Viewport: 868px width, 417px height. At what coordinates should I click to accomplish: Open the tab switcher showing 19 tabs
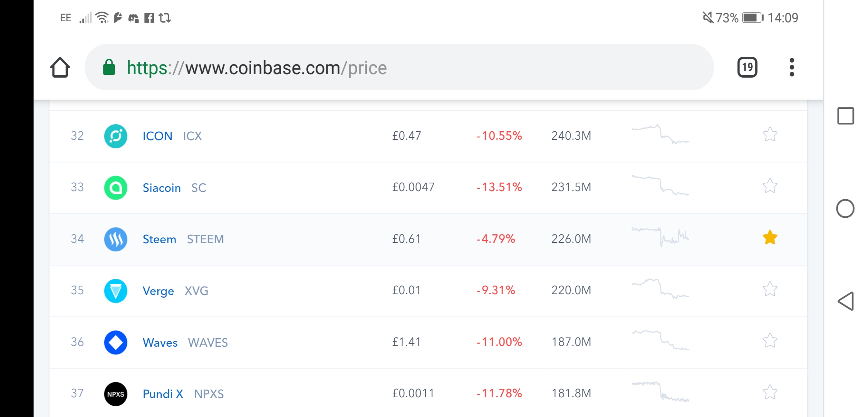click(747, 67)
